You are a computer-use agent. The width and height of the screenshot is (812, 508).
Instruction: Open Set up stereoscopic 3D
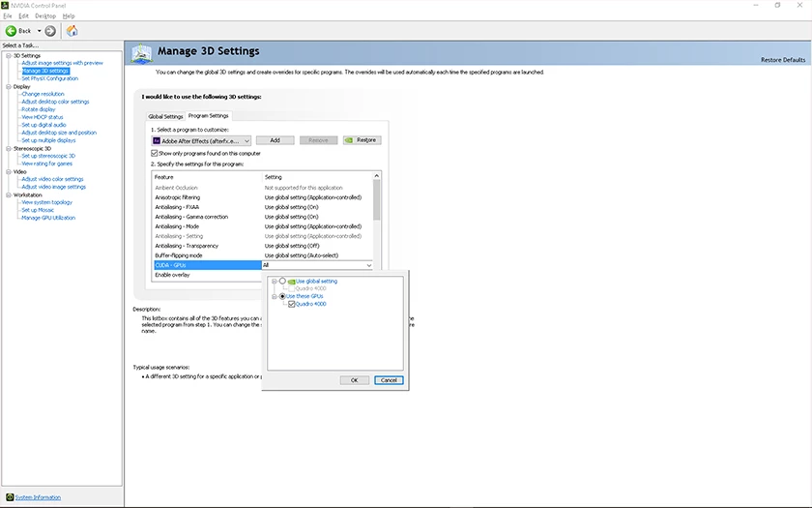[x=48, y=156]
